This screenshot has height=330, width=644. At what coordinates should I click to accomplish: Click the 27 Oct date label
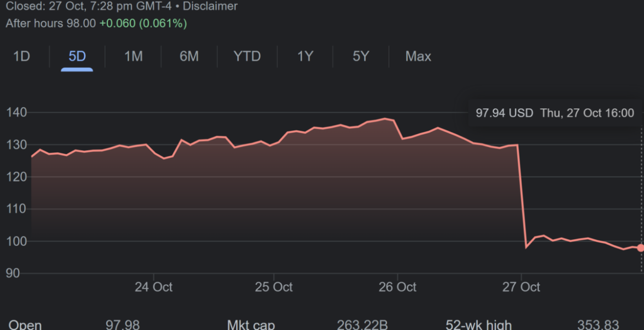[x=521, y=287]
